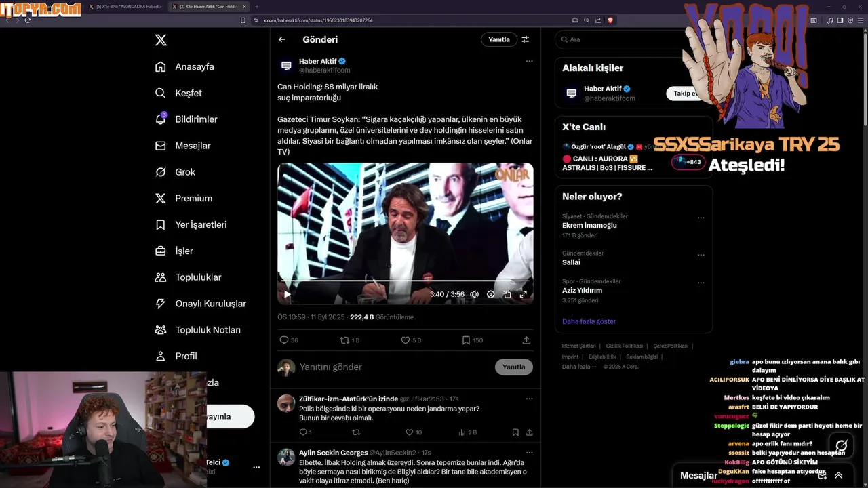868x488 pixels.
Task: Open account menu three dots
Action: tap(256, 467)
